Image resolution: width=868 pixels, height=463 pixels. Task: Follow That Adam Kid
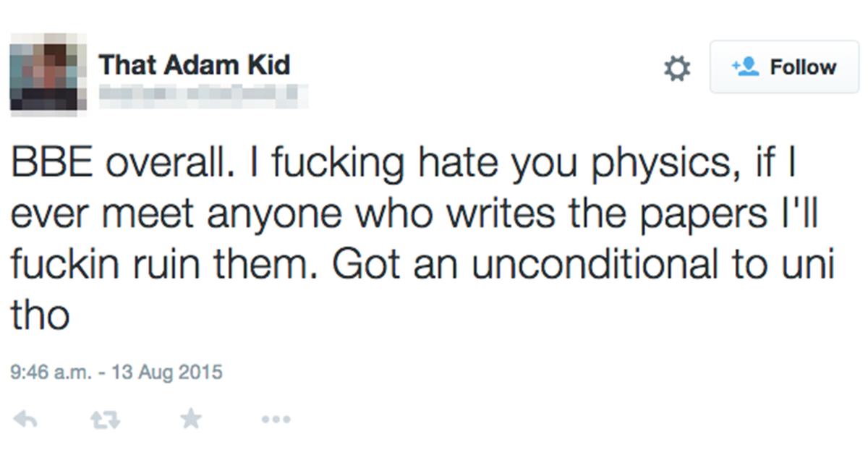[x=784, y=67]
